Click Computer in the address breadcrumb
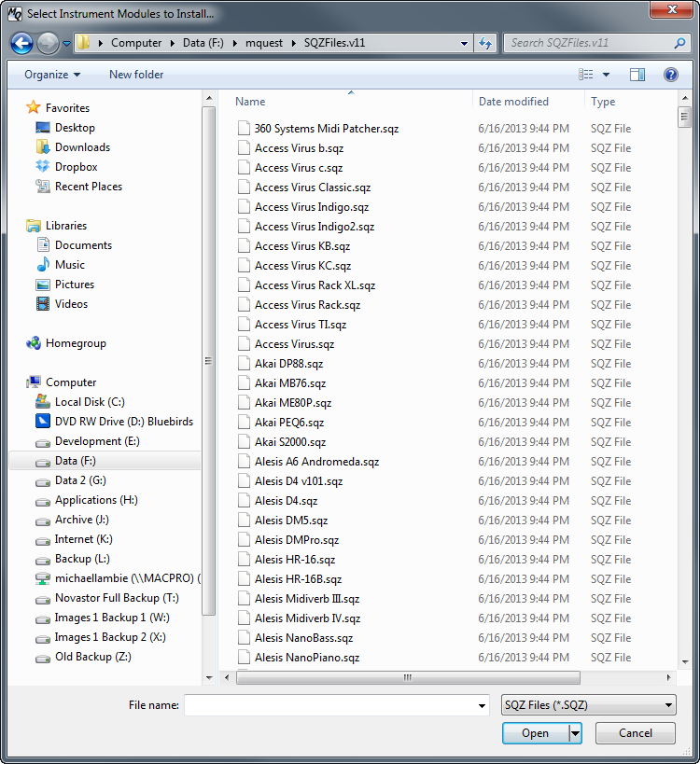Viewport: 700px width, 764px height. [x=136, y=43]
